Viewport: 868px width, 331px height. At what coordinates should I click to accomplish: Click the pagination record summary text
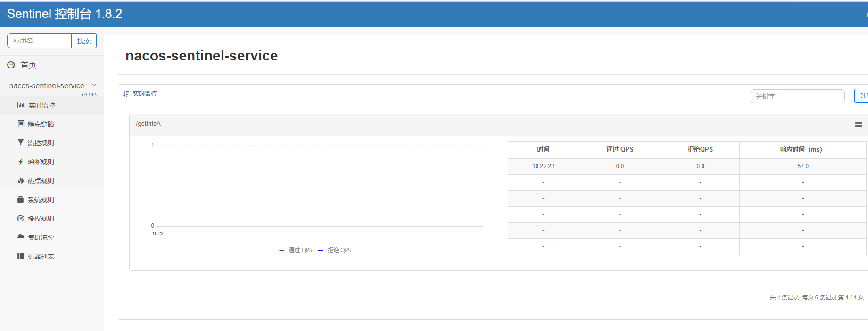tap(817, 297)
